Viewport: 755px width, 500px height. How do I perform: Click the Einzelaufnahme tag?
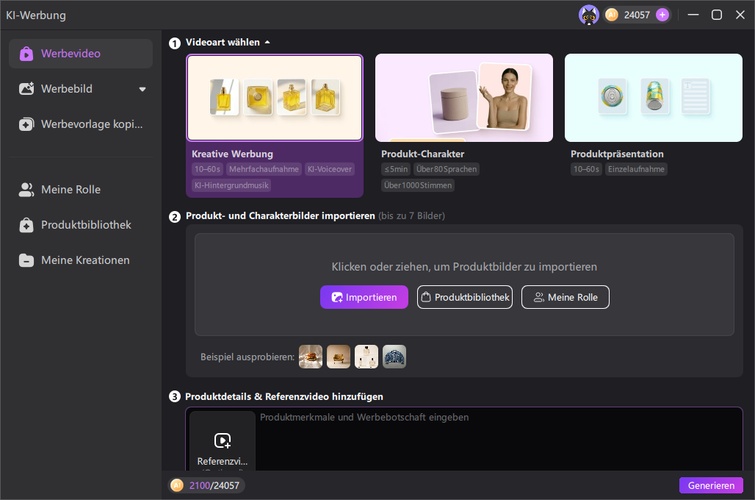point(636,169)
